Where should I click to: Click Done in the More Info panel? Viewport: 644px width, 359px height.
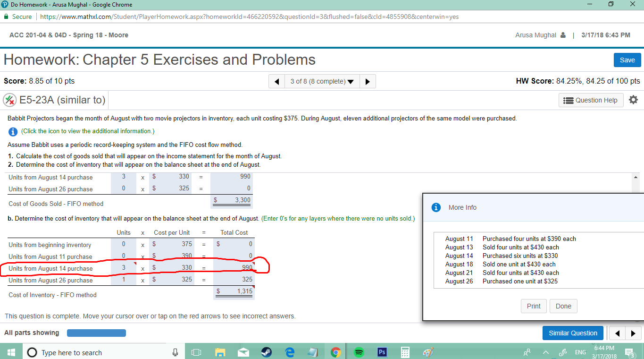click(563, 306)
